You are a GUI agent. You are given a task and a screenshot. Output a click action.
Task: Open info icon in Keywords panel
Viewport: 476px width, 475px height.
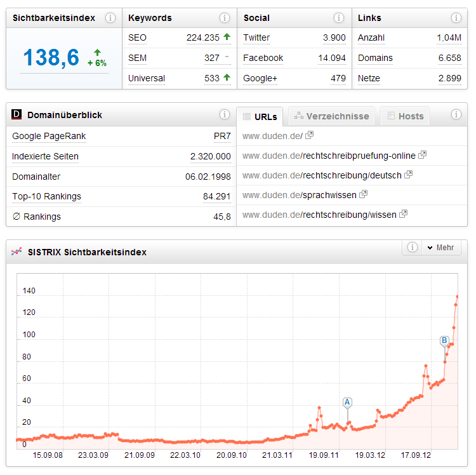pyautogui.click(x=225, y=18)
